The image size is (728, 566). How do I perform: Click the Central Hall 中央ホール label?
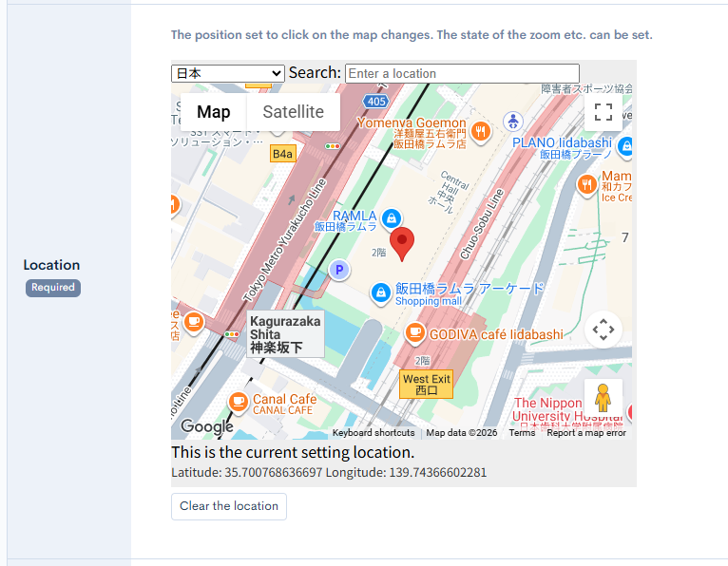pos(449,192)
